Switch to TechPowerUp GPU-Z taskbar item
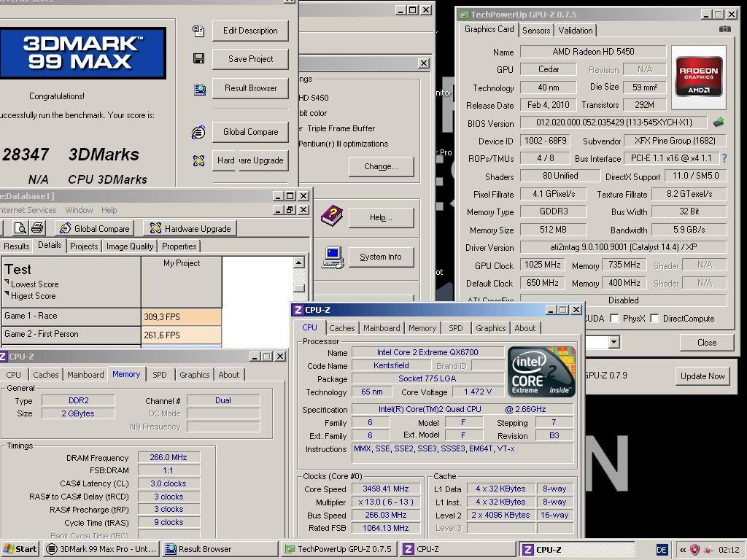Viewport: 747px width, 560px height. [x=338, y=549]
